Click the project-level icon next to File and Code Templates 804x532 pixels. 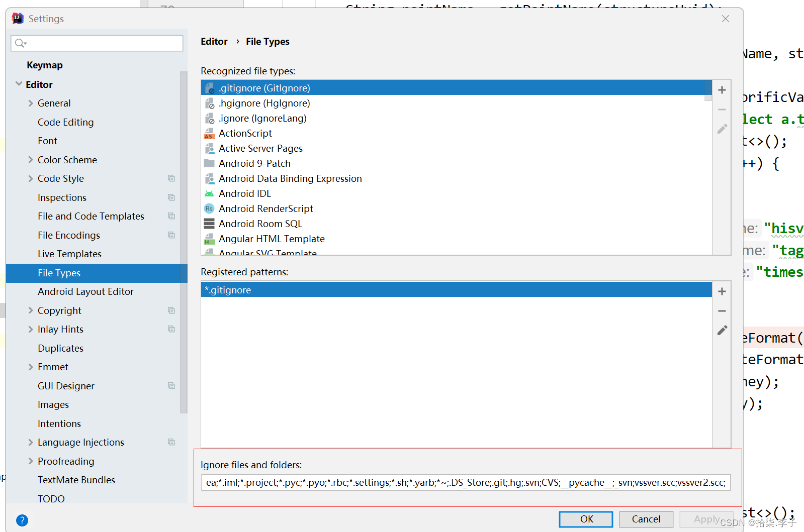pos(171,216)
